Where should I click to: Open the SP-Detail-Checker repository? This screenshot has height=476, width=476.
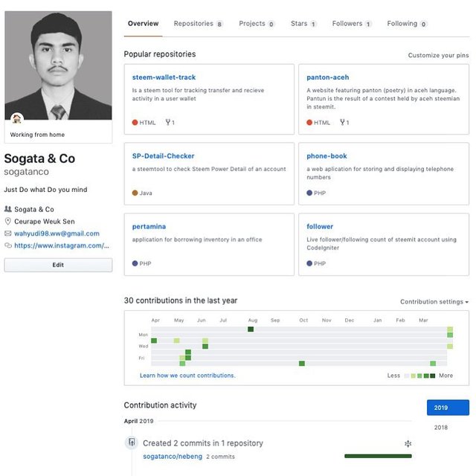(164, 156)
